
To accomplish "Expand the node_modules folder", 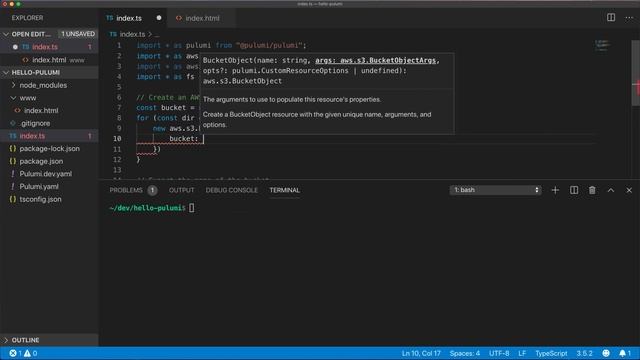I will (43, 85).
